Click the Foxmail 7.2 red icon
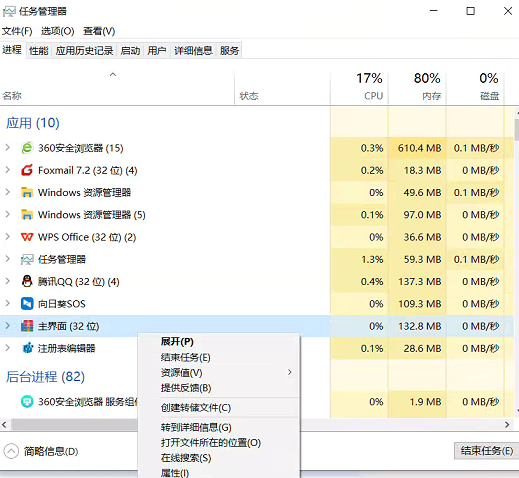The height and width of the screenshot is (478, 519). [x=27, y=170]
